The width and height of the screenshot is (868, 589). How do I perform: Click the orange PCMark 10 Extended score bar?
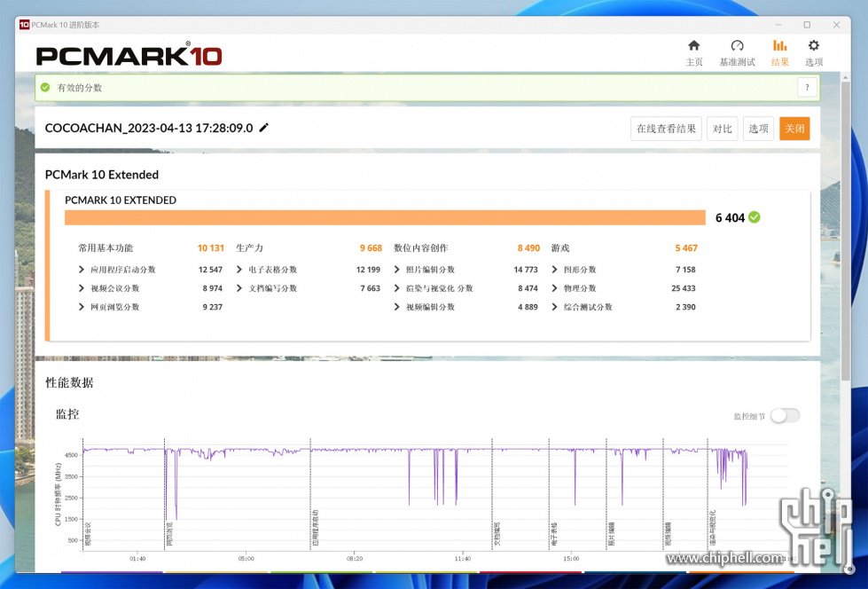[x=385, y=217]
